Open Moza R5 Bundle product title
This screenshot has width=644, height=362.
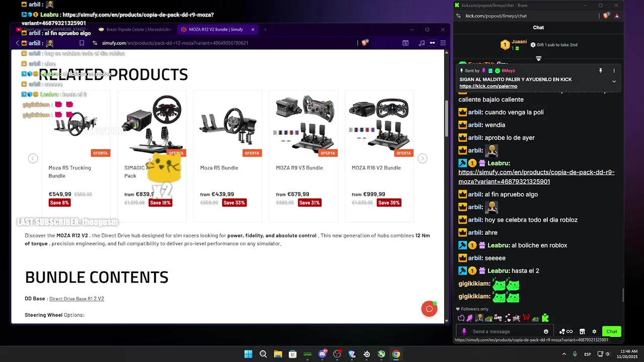point(219,168)
